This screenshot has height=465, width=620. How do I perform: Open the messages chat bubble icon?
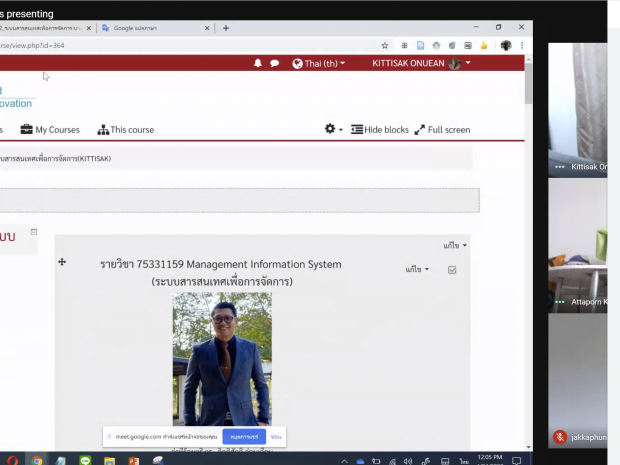click(274, 63)
